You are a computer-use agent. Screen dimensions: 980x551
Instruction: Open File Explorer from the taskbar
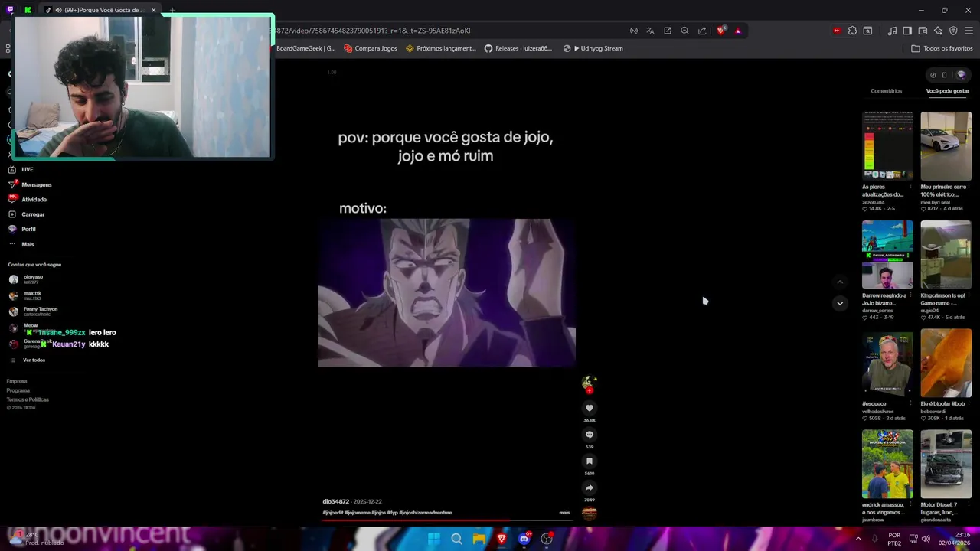[x=479, y=539]
